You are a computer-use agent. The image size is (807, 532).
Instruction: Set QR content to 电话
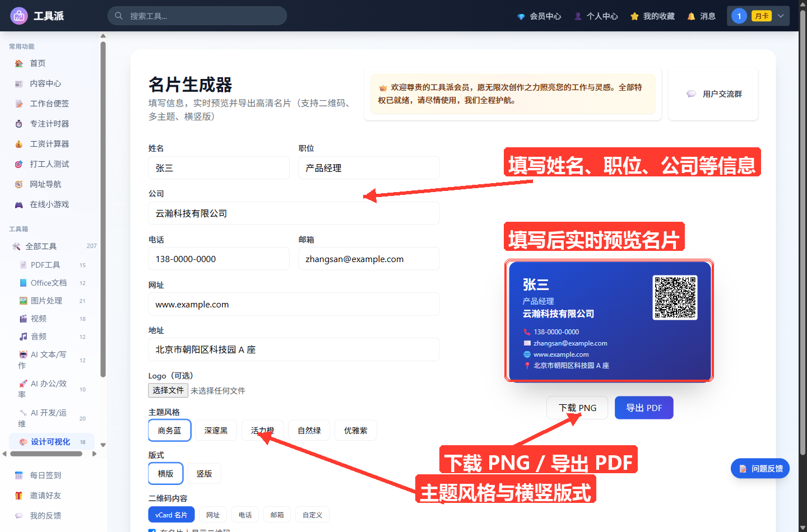pos(245,515)
